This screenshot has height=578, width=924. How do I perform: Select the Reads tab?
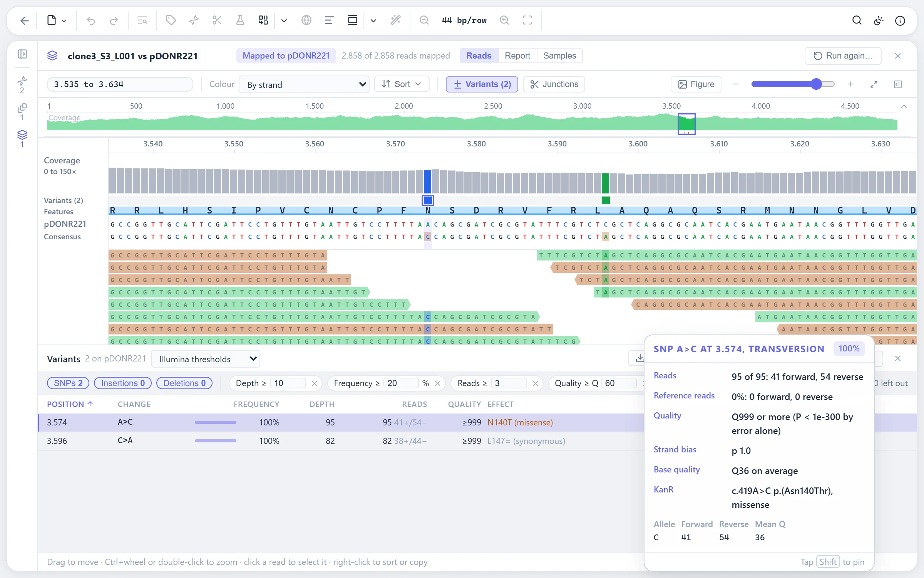[479, 55]
